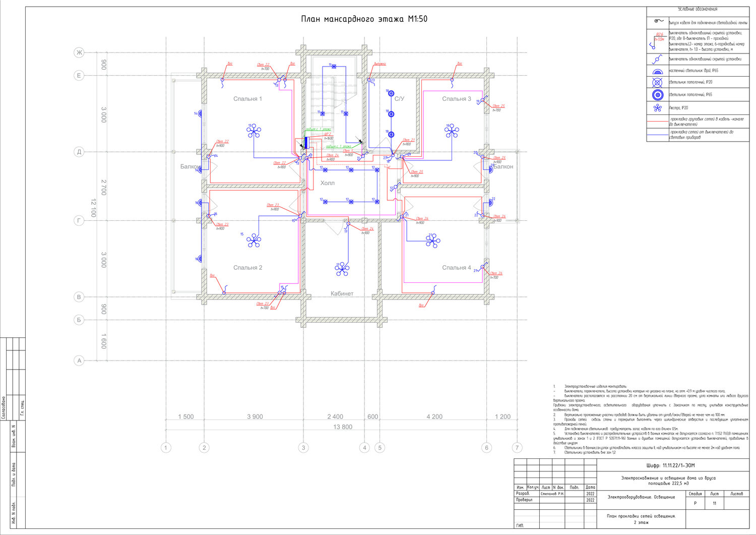756x535 pixels.
Task: Click the dimension '3 900'
Action: pos(255,417)
